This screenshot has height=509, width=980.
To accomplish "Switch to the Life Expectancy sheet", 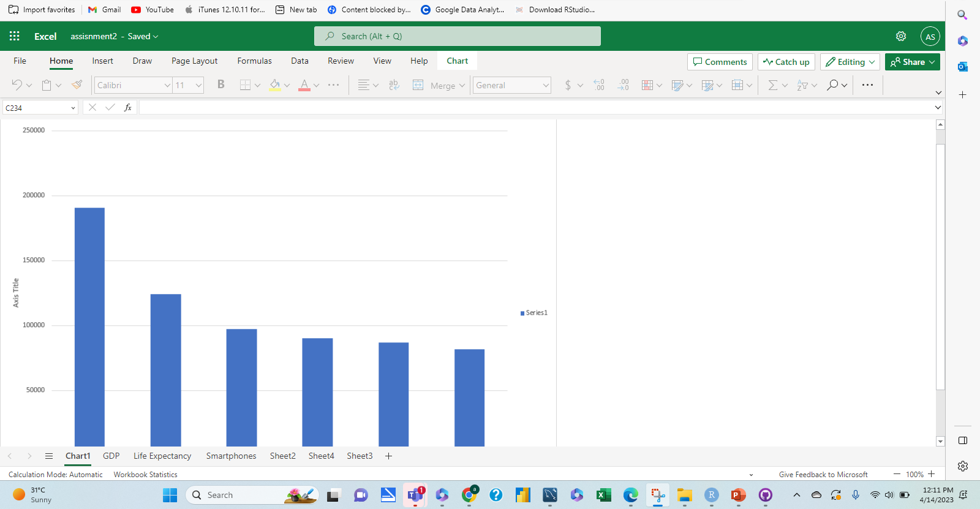I will [162, 456].
